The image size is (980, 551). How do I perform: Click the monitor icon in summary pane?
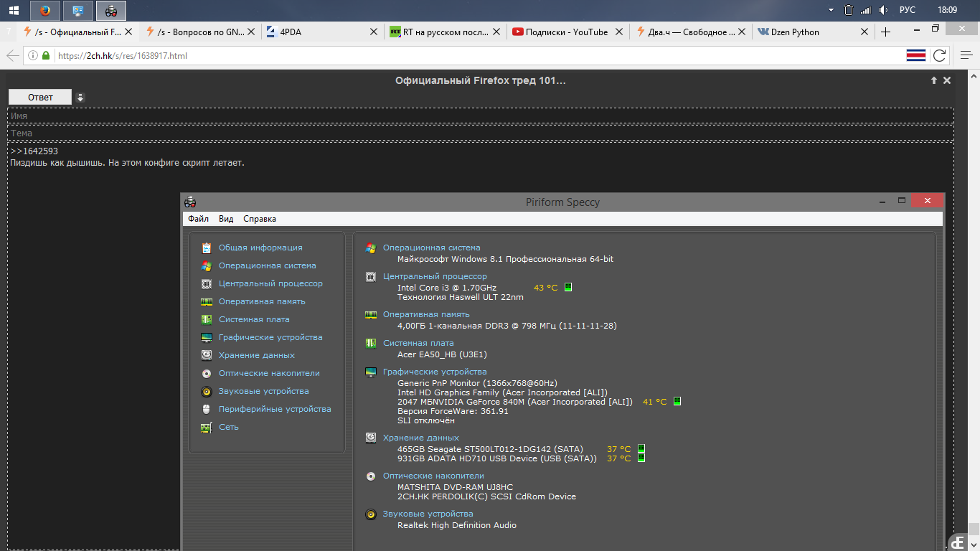coord(371,372)
